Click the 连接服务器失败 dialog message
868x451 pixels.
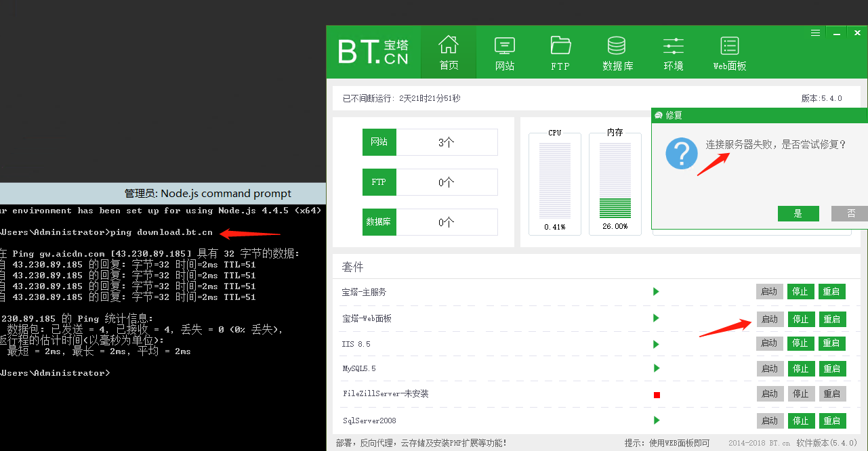pos(776,144)
